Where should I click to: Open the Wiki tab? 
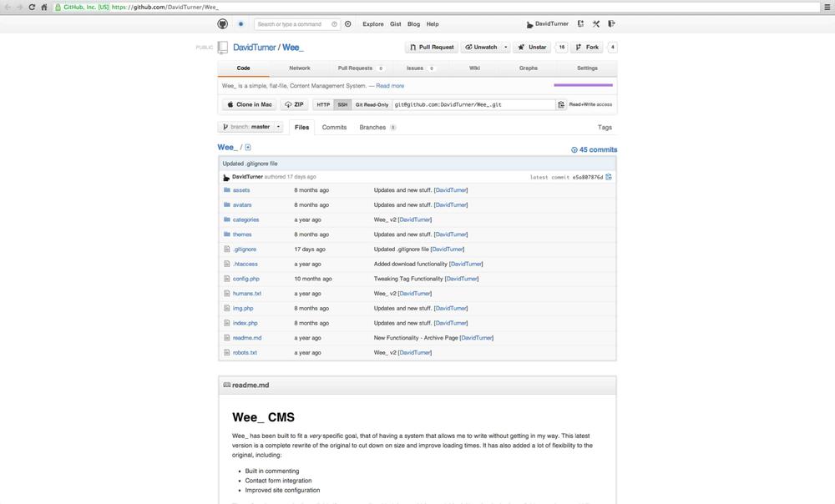(x=474, y=68)
